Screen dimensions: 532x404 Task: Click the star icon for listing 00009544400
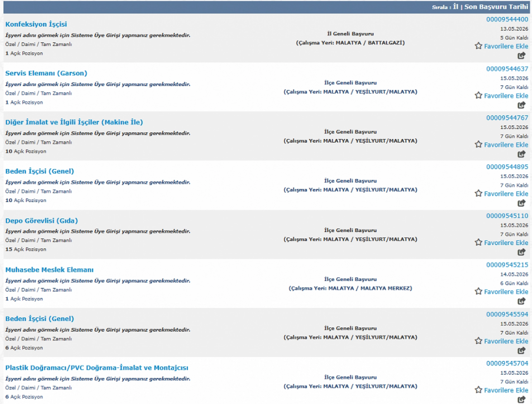click(478, 46)
